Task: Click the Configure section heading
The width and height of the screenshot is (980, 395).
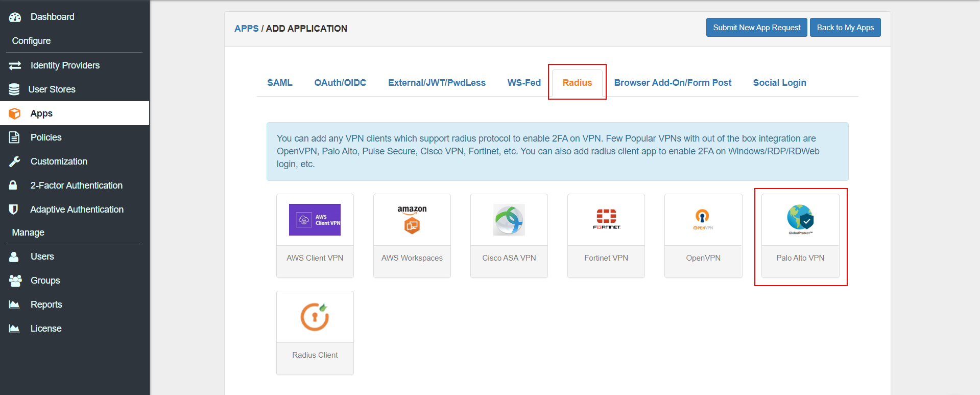Action: point(31,41)
